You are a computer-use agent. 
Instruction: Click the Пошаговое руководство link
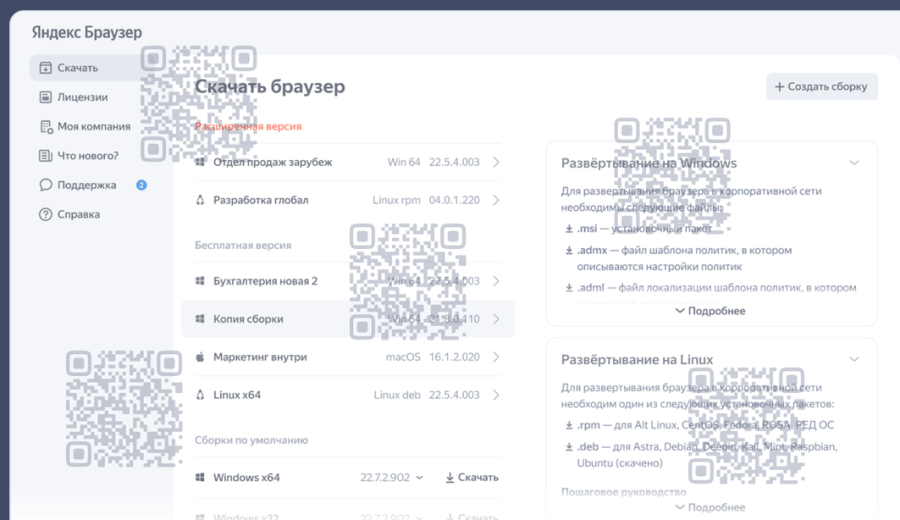[623, 492]
